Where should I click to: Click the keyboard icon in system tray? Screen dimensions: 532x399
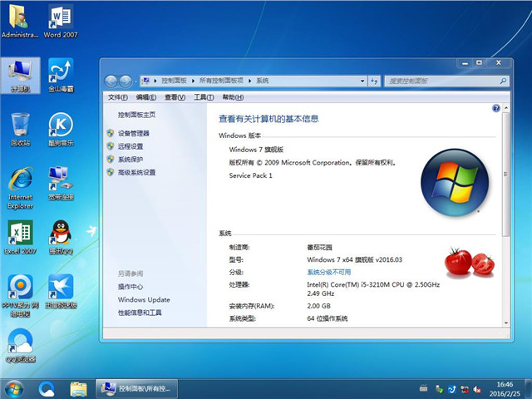(x=423, y=388)
